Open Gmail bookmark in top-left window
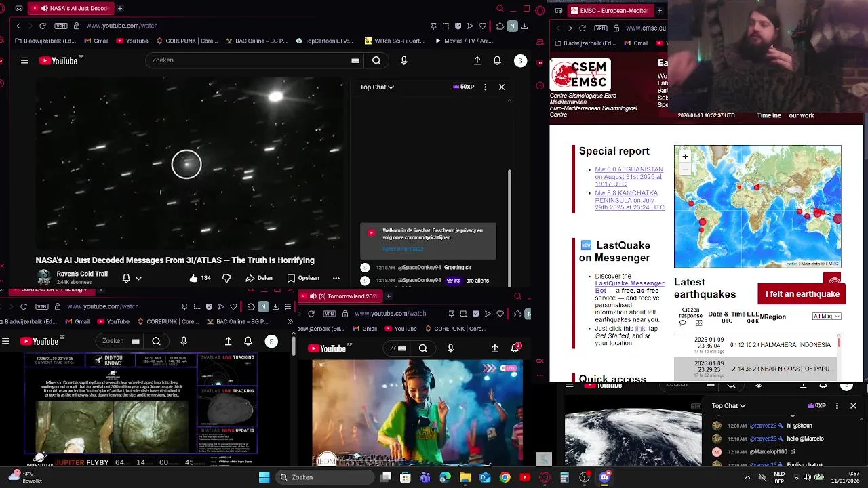 tap(96, 41)
